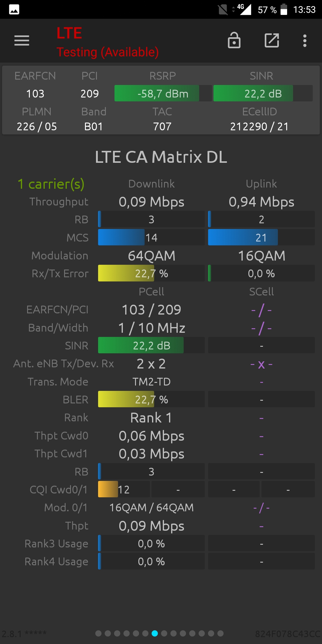Select the highlighted blue page dot

[x=155, y=633]
